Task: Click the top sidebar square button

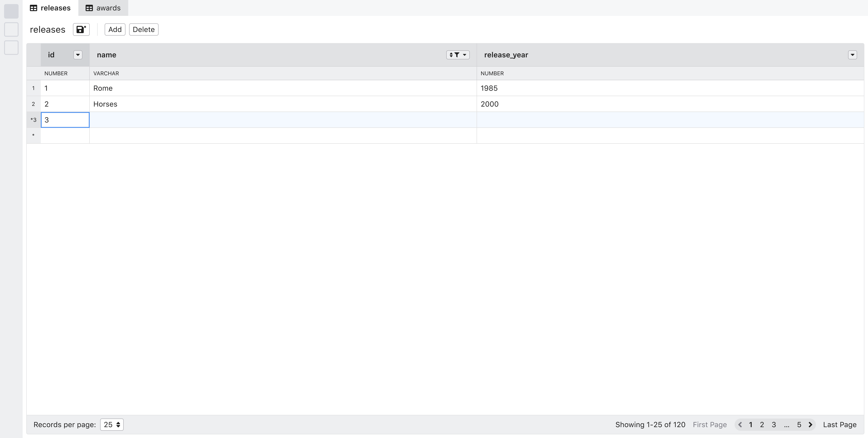Action: tap(11, 11)
